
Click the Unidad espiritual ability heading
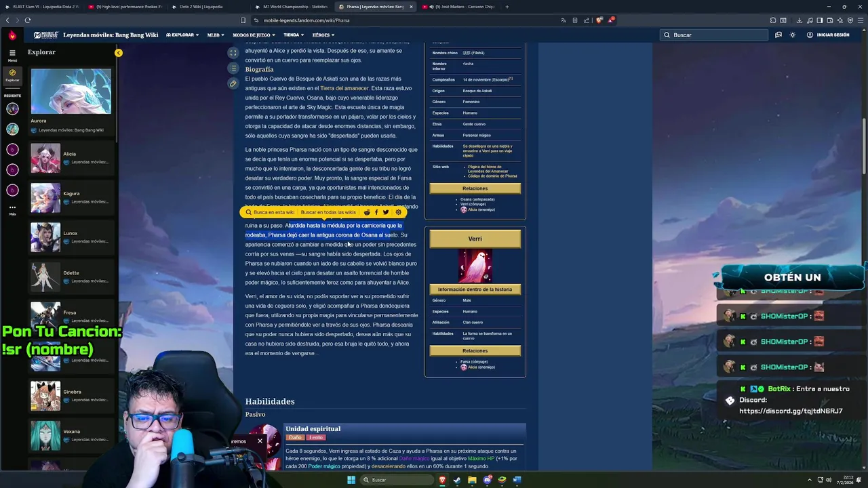click(313, 428)
